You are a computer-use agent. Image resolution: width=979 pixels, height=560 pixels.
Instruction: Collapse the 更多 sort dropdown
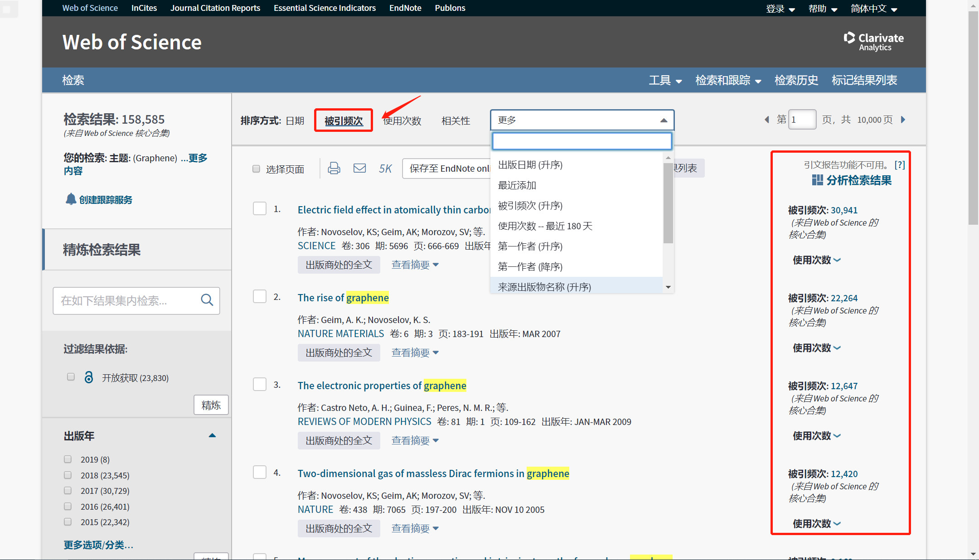[664, 120]
